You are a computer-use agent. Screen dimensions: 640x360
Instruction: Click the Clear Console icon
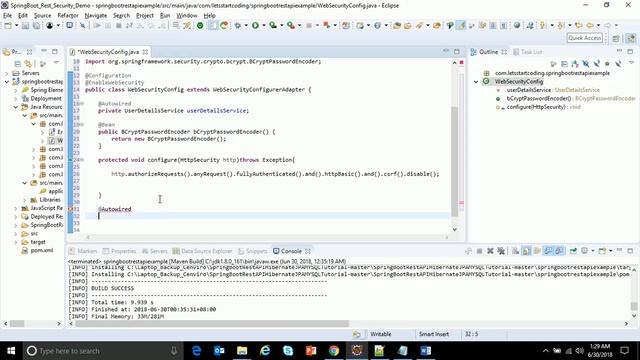pyautogui.click(x=515, y=251)
